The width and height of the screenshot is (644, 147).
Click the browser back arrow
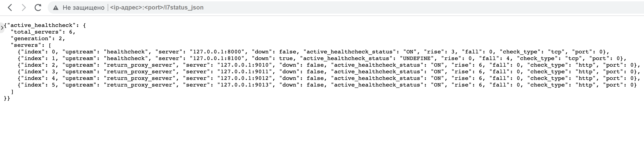click(x=10, y=8)
